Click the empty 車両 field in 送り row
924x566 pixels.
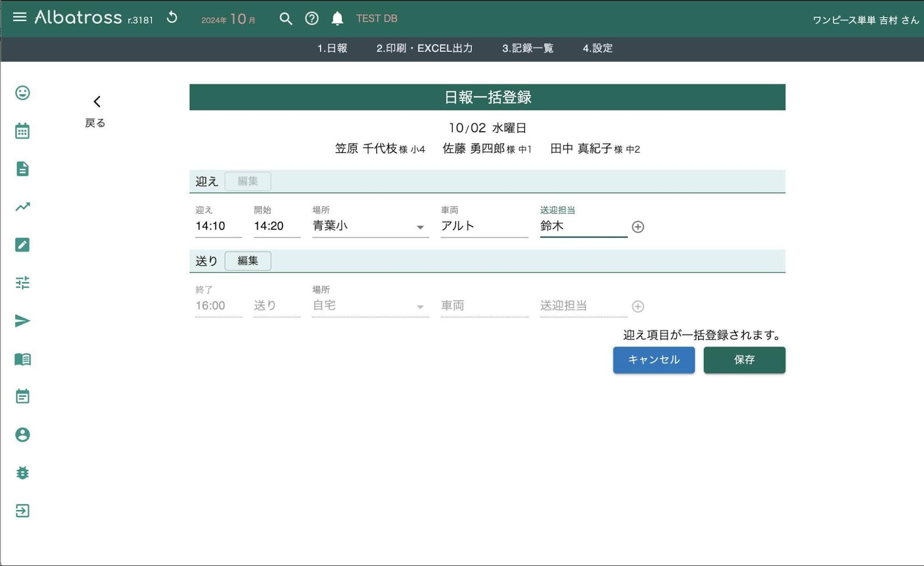[x=484, y=305]
